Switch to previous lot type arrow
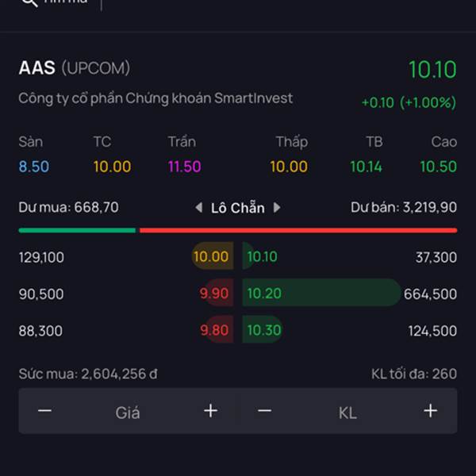Viewport: 476px width, 476px height. click(199, 208)
